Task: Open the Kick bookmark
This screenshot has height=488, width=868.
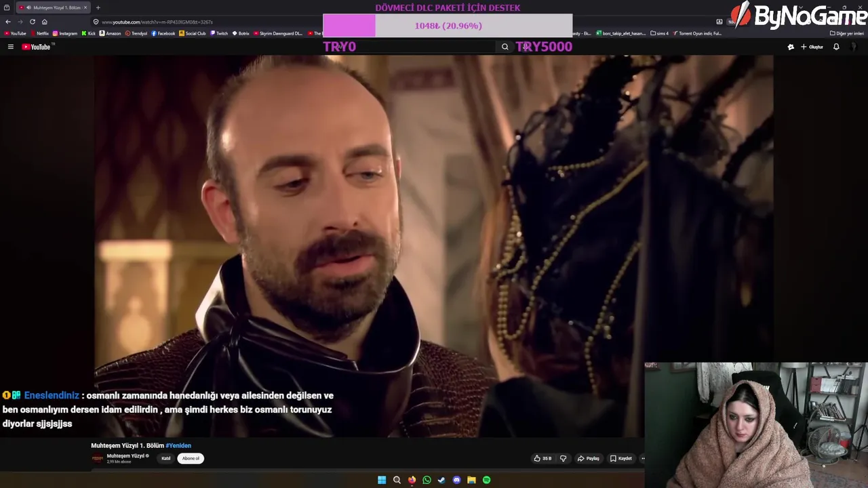Action: click(x=89, y=33)
